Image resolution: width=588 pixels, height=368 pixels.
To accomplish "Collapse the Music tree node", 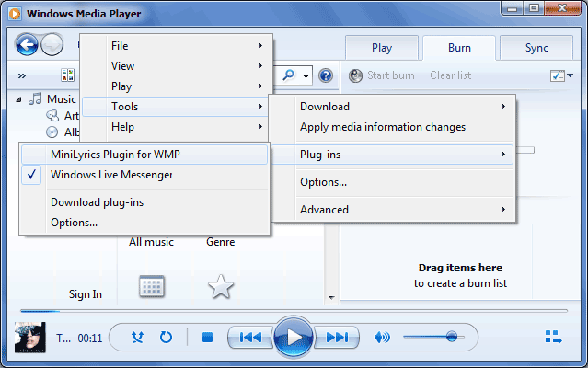I will pos(18,99).
